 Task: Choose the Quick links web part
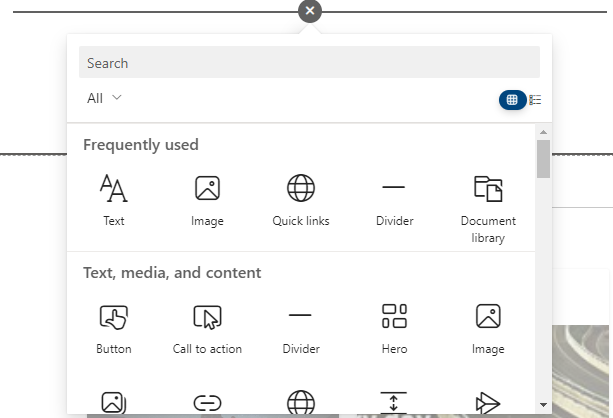pos(301,200)
